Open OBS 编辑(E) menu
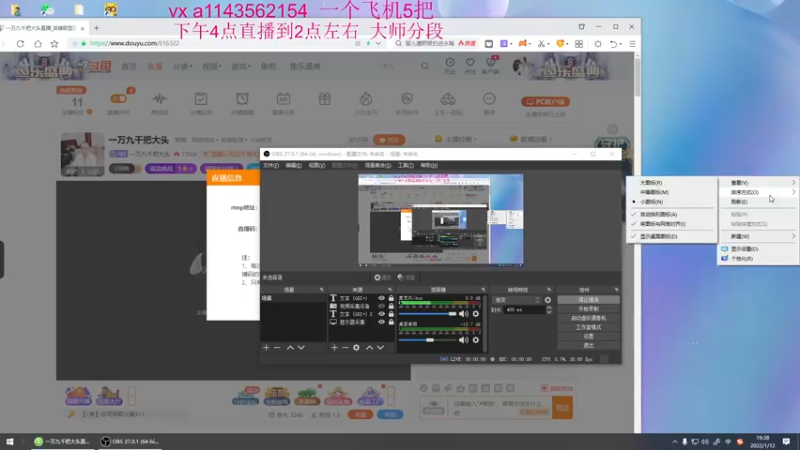This screenshot has width=800, height=450. click(293, 165)
